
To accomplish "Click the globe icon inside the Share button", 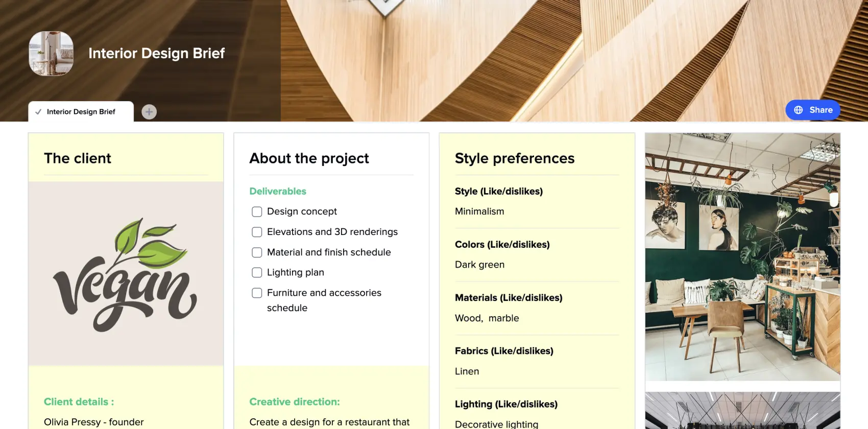I will coord(798,110).
